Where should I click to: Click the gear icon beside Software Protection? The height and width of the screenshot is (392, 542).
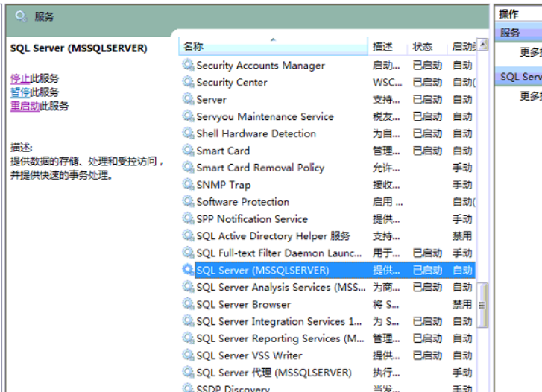tap(188, 201)
